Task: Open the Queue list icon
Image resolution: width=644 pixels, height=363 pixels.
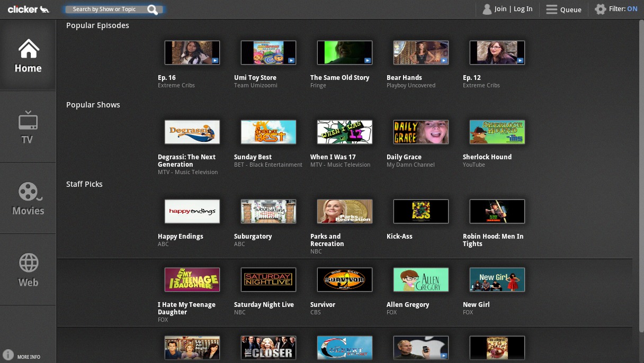Action: [552, 10]
